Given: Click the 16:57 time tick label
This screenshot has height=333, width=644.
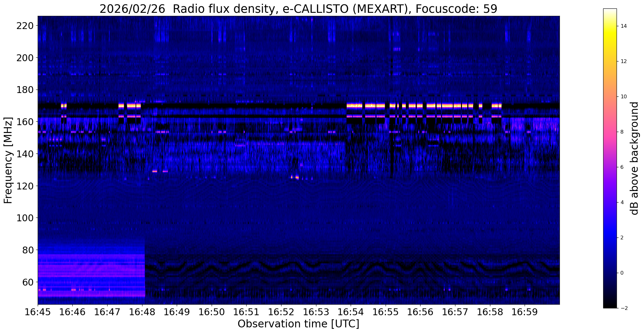Looking at the screenshot, I should pyautogui.click(x=455, y=312).
